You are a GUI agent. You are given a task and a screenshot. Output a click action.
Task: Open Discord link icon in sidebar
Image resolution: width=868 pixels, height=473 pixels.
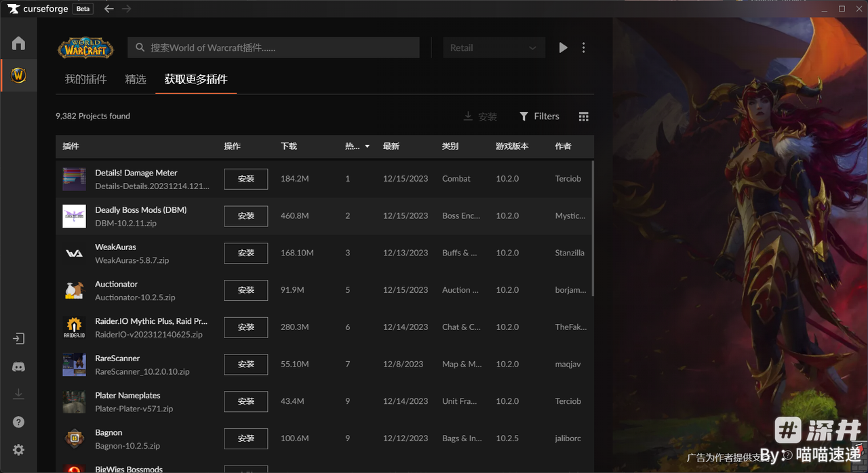point(18,367)
